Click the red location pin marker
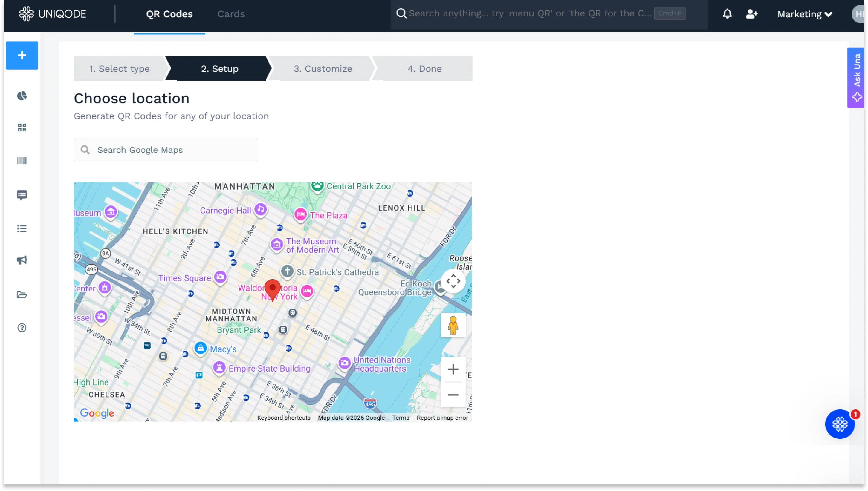 pyautogui.click(x=272, y=290)
